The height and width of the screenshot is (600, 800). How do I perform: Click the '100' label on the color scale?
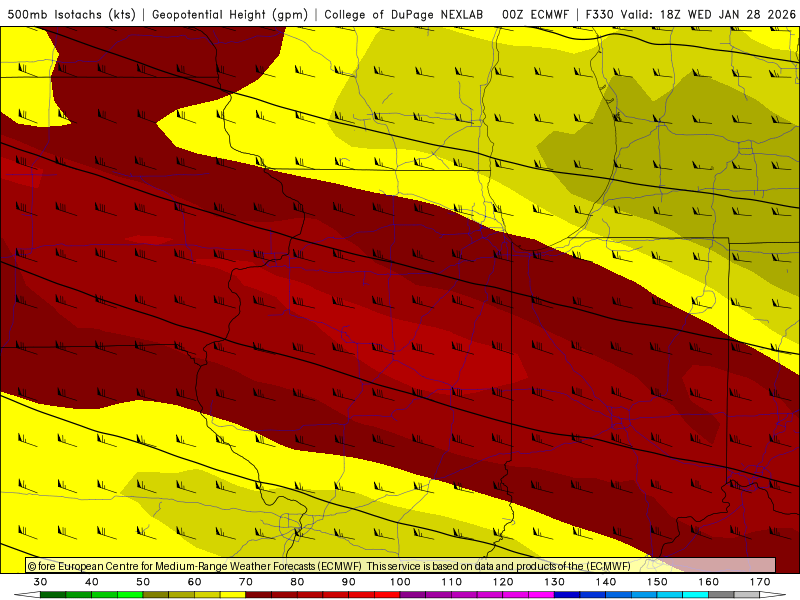click(x=400, y=582)
